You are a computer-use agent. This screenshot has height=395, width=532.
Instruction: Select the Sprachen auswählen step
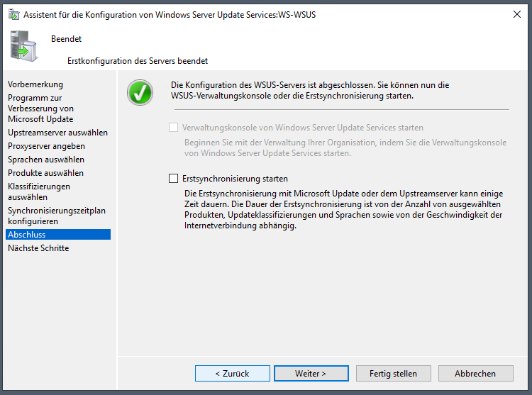[46, 160]
